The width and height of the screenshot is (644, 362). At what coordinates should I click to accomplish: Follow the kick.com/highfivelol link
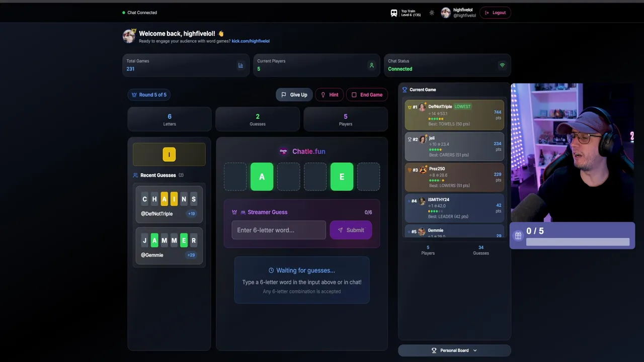tap(251, 41)
